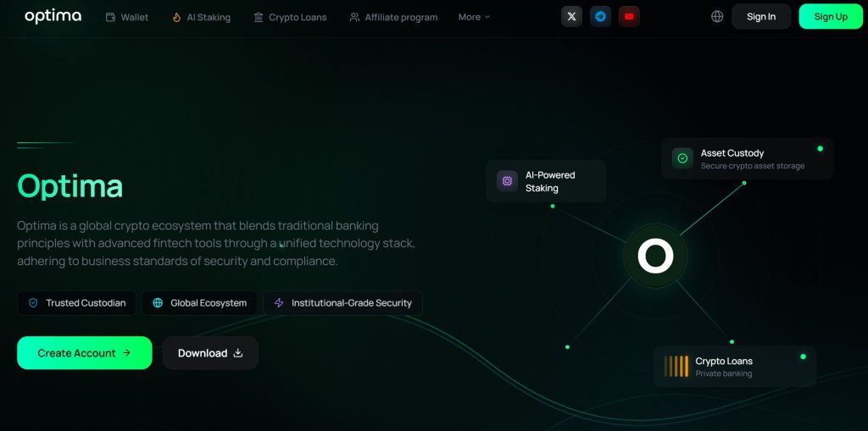Open the Telegram social icon

pos(600,17)
